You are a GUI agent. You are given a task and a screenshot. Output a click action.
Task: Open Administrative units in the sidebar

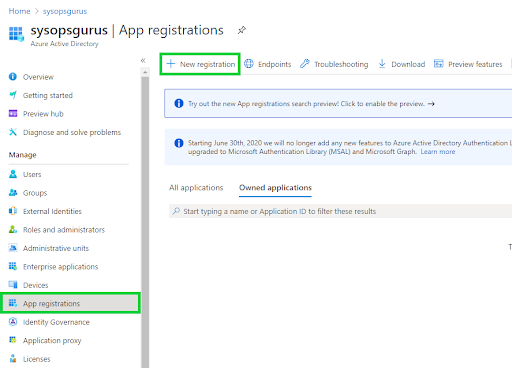(x=56, y=248)
